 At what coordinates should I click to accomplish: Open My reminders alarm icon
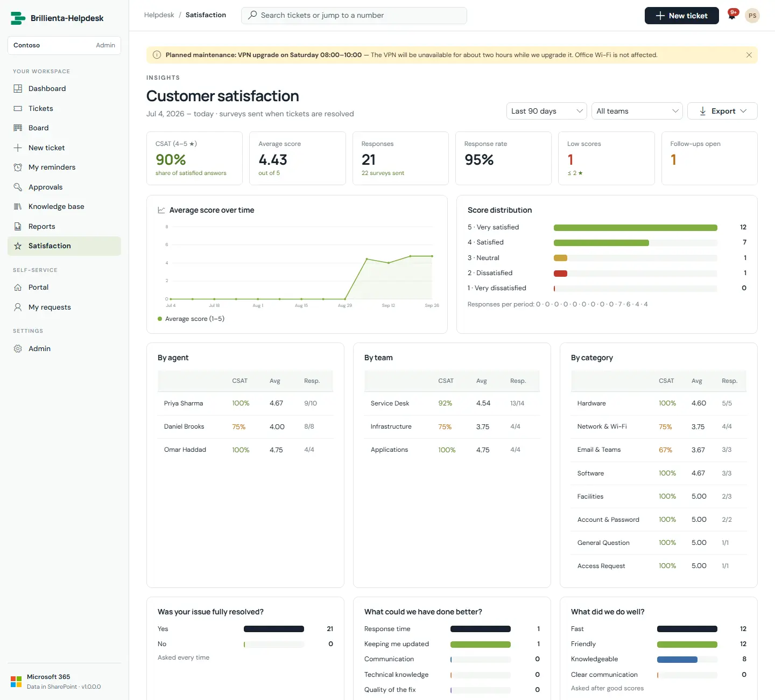pyautogui.click(x=18, y=167)
